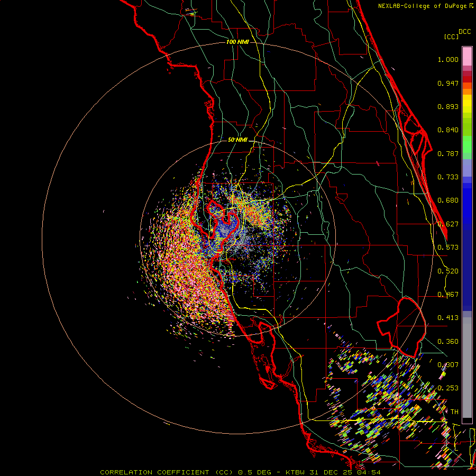Click the [CC] units label
Image resolution: width=476 pixels, height=476 pixels.
[451, 36]
